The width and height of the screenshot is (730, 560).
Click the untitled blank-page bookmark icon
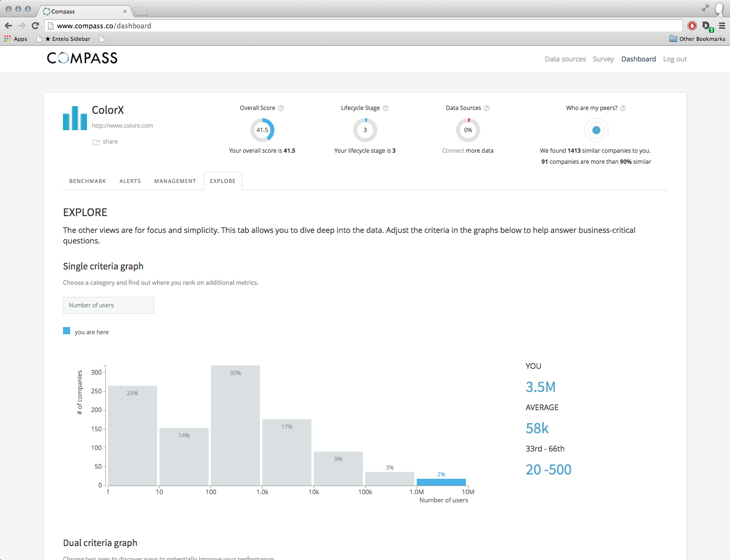click(x=102, y=39)
